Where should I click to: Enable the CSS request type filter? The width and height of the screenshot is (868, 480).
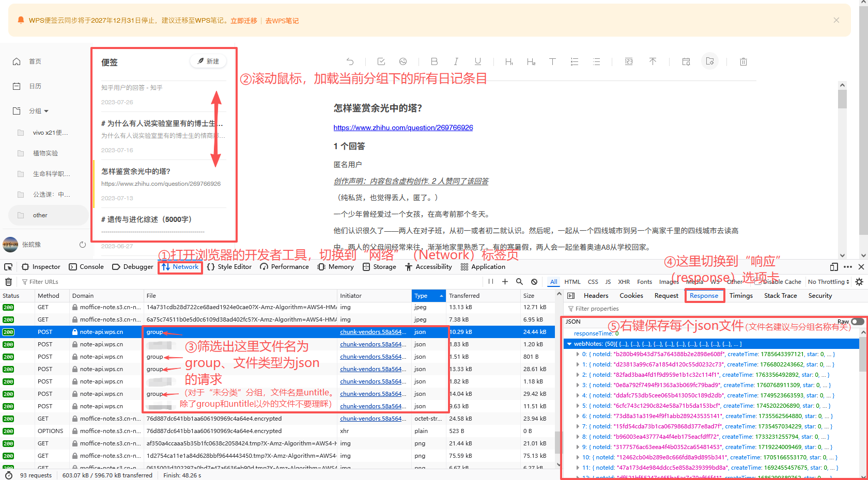point(593,282)
